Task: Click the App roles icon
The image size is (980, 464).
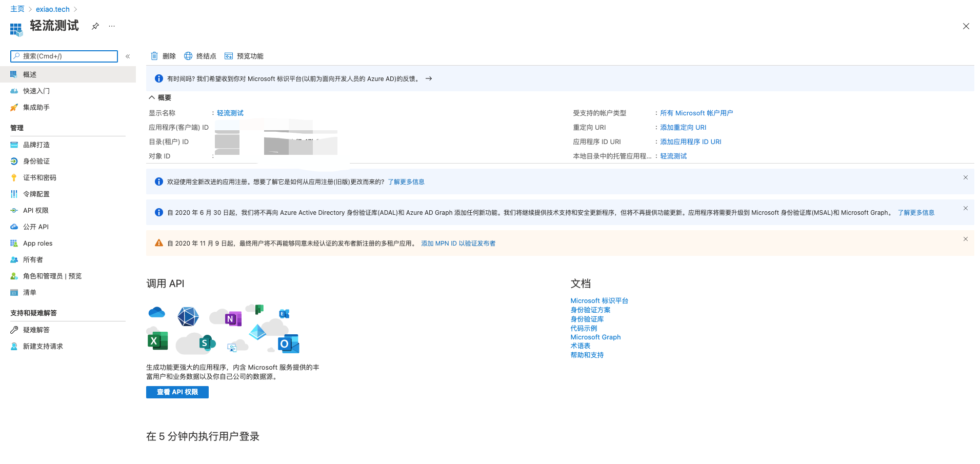Action: pos(14,243)
